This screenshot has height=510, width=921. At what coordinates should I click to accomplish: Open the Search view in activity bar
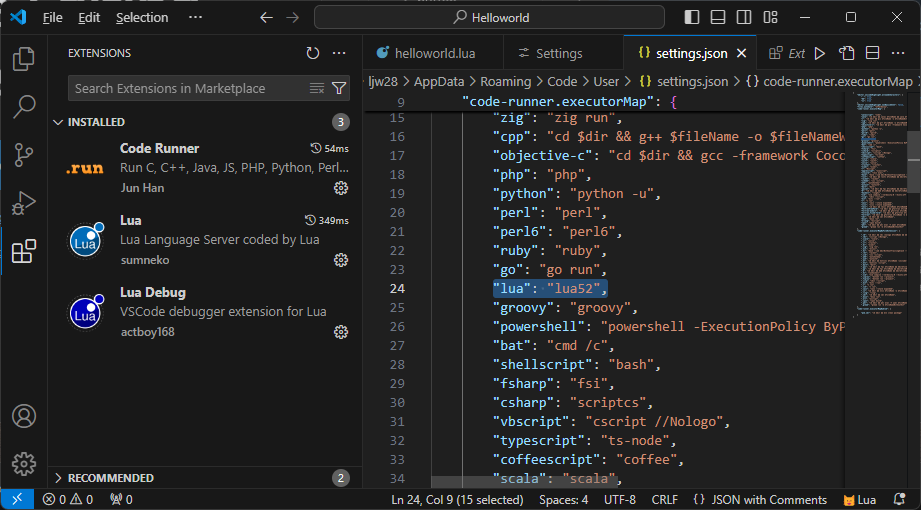tap(24, 107)
